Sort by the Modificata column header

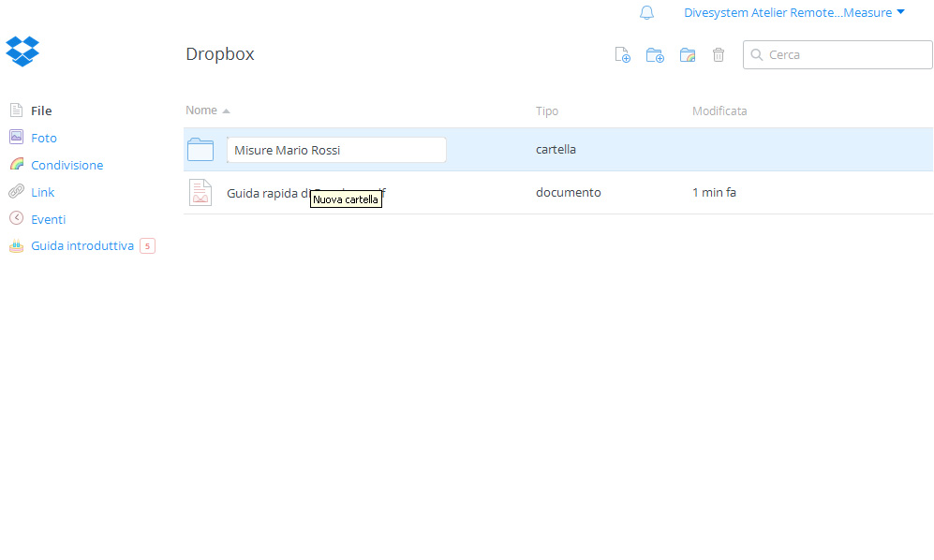click(719, 111)
